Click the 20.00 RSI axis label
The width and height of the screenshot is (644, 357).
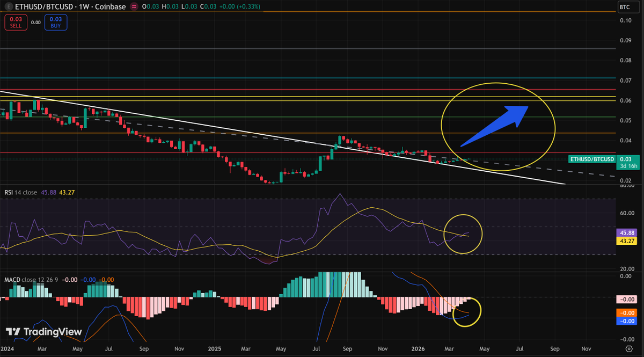click(627, 268)
